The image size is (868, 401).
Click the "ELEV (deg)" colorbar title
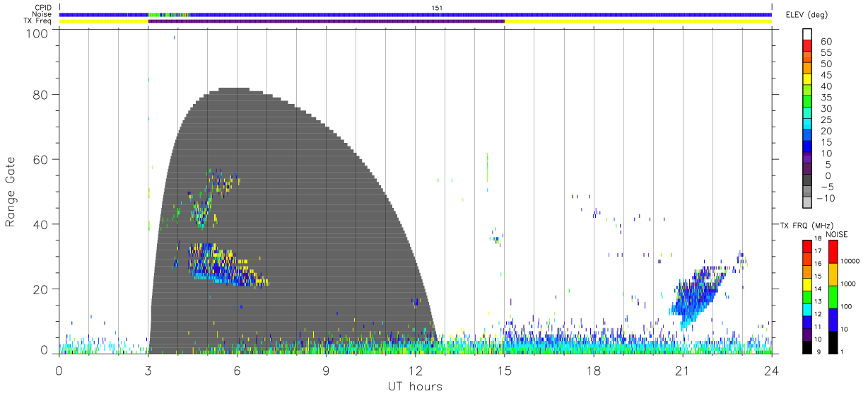pyautogui.click(x=807, y=15)
